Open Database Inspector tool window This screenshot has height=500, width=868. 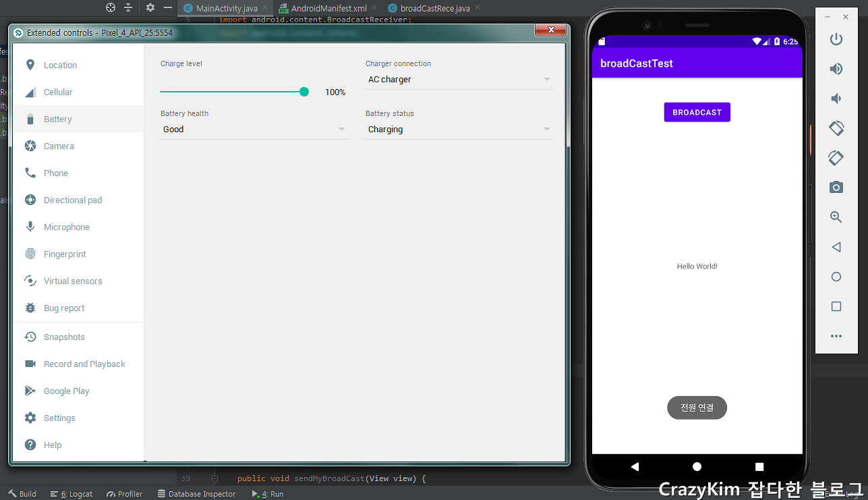pyautogui.click(x=196, y=494)
